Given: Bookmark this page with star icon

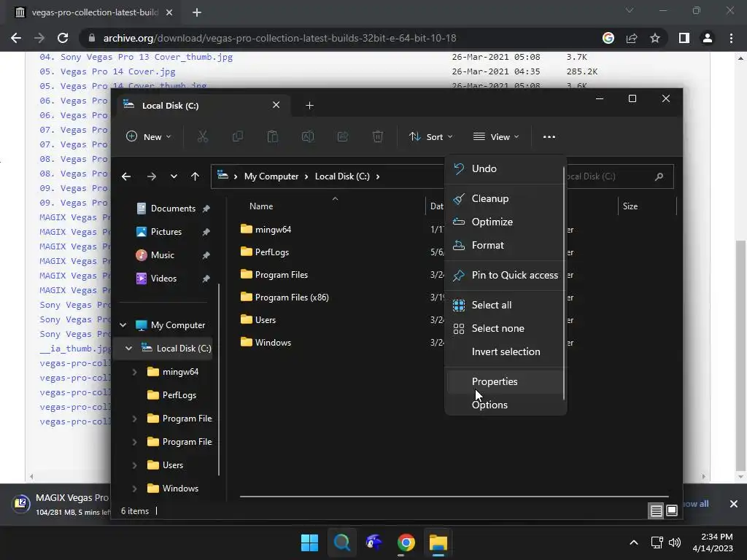Looking at the screenshot, I should pyautogui.click(x=655, y=38).
